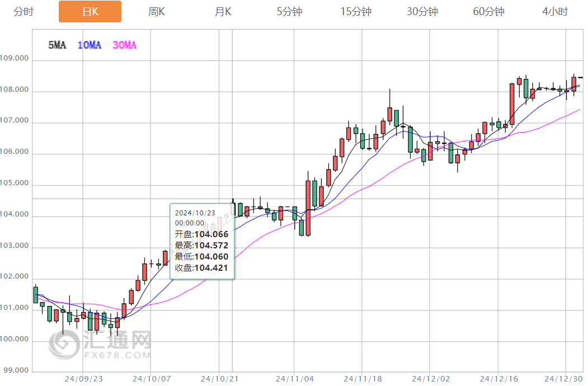
Task: Switch to the 分时 tab
Action: coord(23,11)
